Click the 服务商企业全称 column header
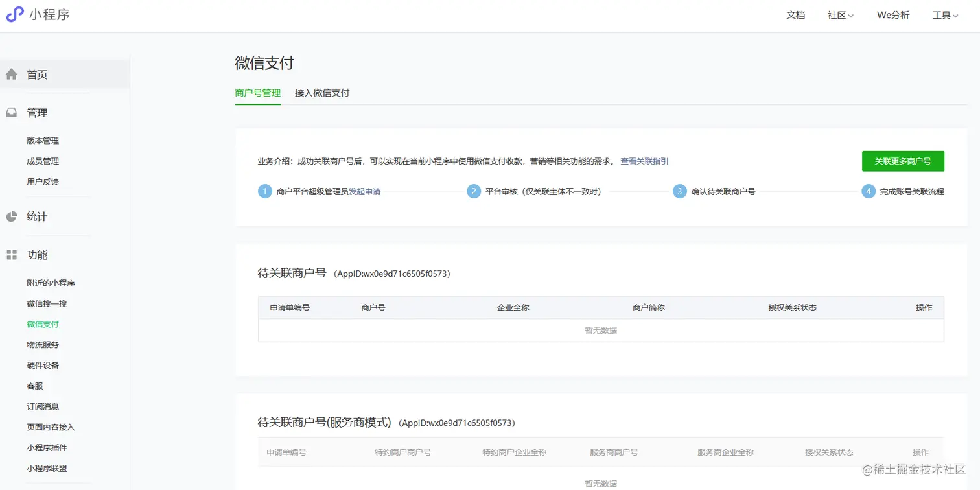Screen dimensions: 980x490 (x=726, y=452)
